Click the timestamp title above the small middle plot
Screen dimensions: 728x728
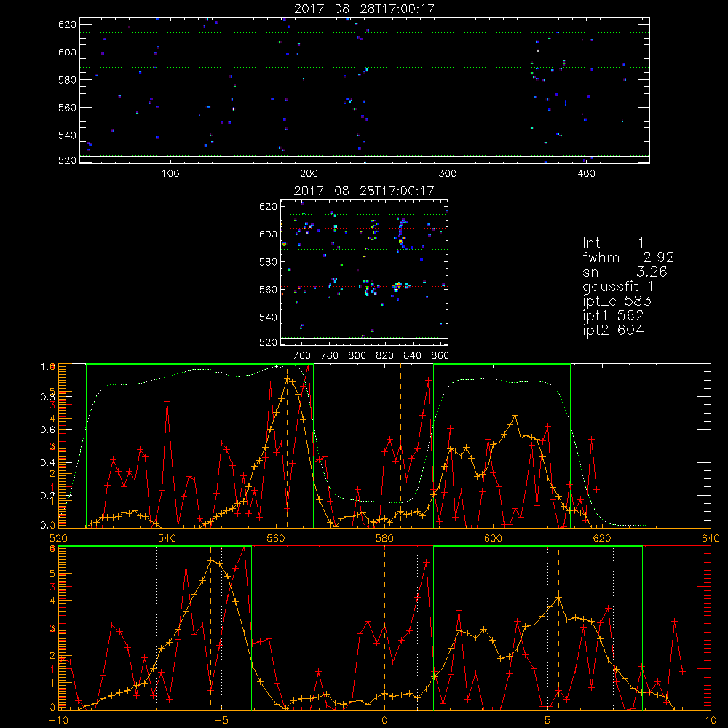coord(364,191)
